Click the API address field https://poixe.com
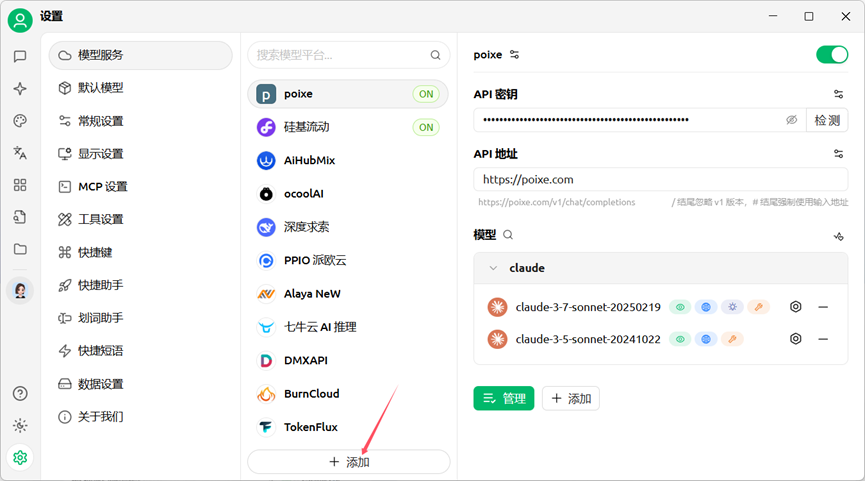The width and height of the screenshot is (865, 481). pyautogui.click(x=660, y=179)
